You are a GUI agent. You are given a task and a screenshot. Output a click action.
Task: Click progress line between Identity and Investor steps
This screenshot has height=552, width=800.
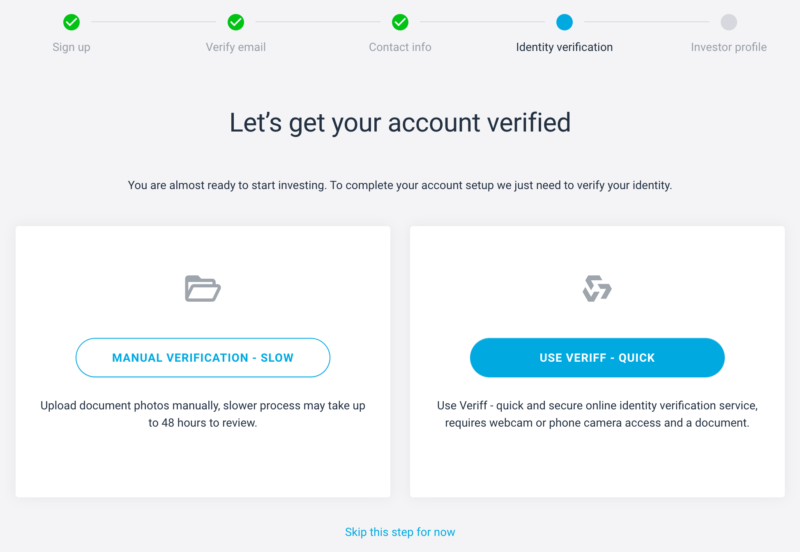[x=646, y=22]
